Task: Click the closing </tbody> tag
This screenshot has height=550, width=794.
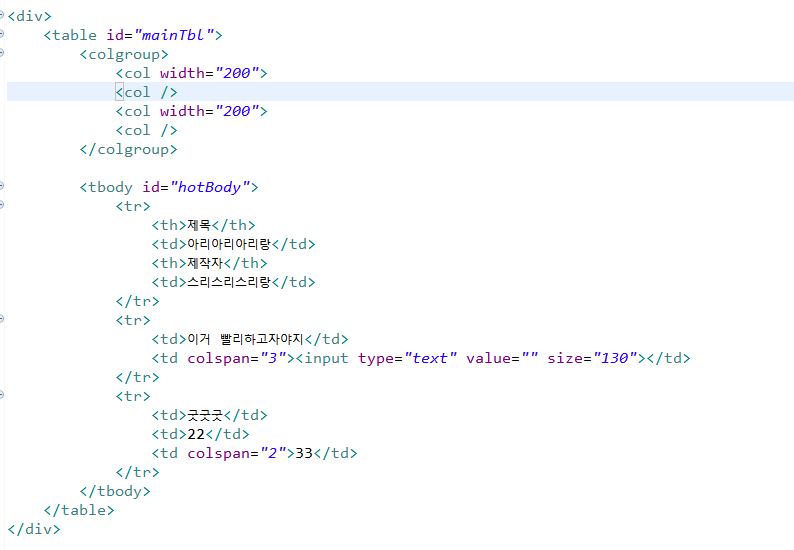Action: (115, 491)
